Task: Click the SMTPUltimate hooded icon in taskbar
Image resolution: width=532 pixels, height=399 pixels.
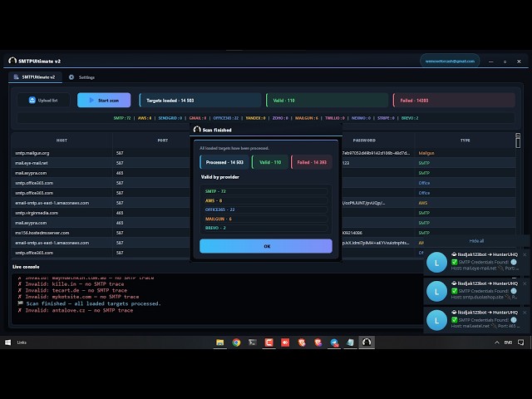Action: click(x=367, y=342)
